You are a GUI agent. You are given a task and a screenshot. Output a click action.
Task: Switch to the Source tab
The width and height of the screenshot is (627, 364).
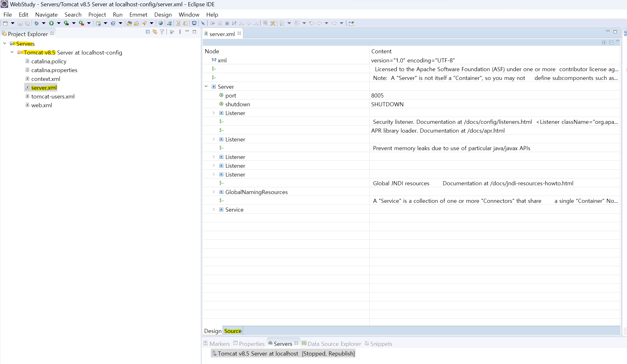[x=233, y=331]
